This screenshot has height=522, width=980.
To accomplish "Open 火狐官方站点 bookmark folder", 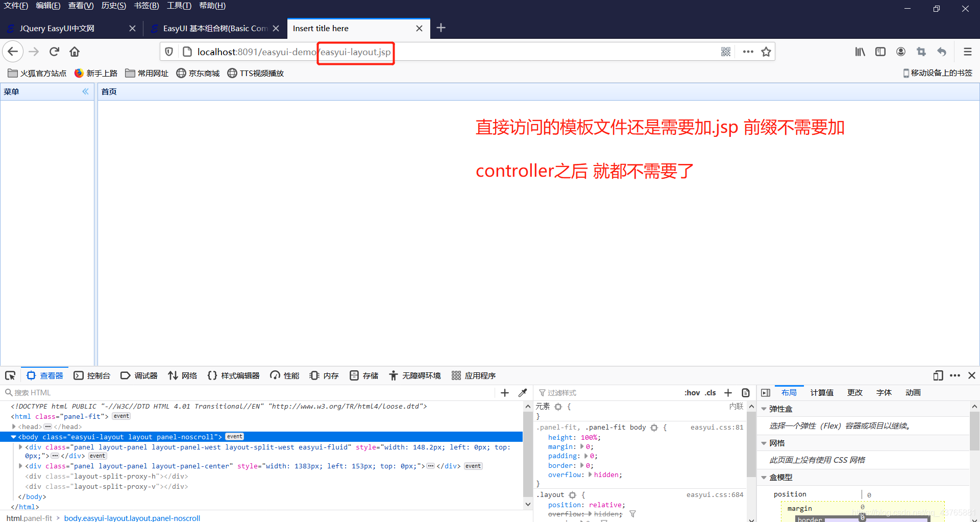I will click(37, 73).
